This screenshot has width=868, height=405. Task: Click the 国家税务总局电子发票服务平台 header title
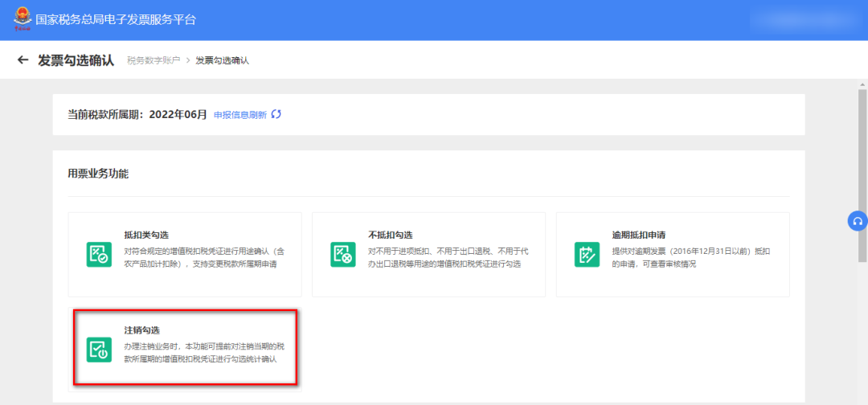116,19
